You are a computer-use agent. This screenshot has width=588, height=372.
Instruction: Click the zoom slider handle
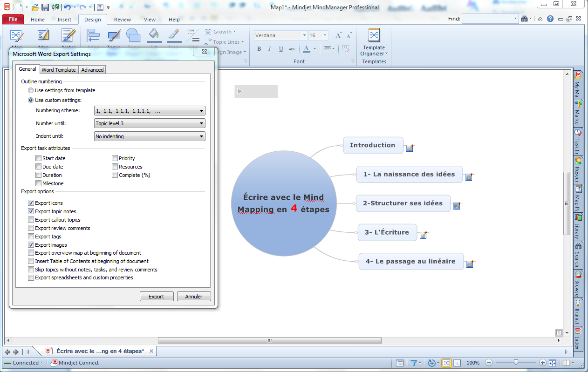pyautogui.click(x=516, y=362)
